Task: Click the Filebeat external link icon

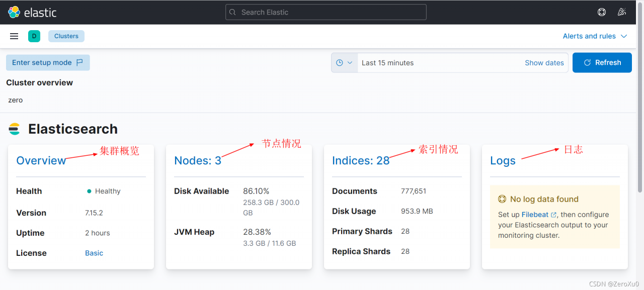Action: (554, 215)
